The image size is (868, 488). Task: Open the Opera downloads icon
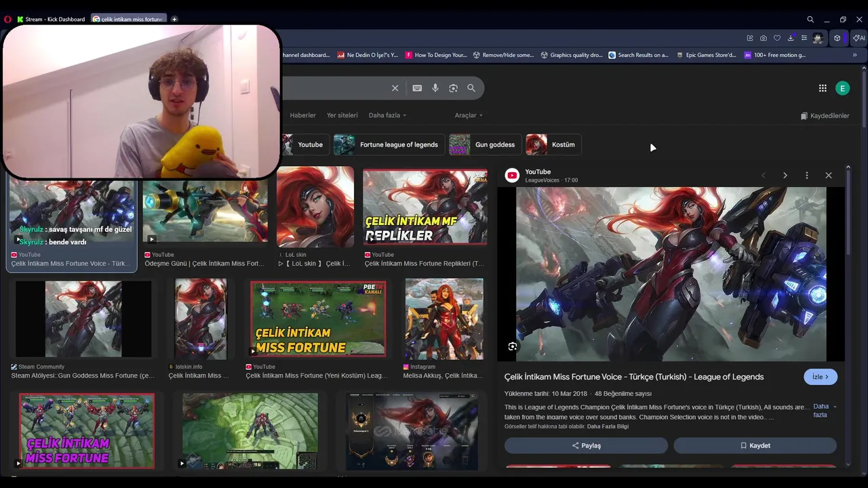click(x=791, y=38)
